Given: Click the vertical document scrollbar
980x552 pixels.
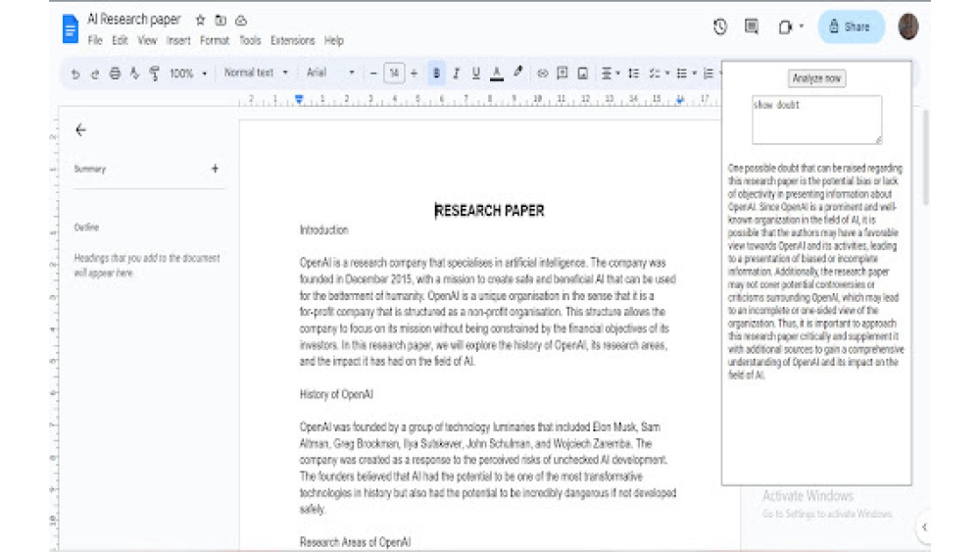Looking at the screenshot, I should [926, 159].
